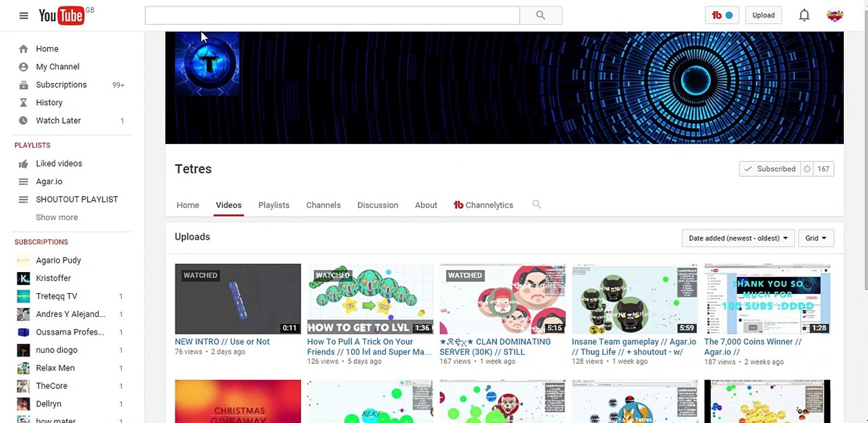Play the 5:15 clan dominating thumbnail
The width and height of the screenshot is (868, 423).
502,299
